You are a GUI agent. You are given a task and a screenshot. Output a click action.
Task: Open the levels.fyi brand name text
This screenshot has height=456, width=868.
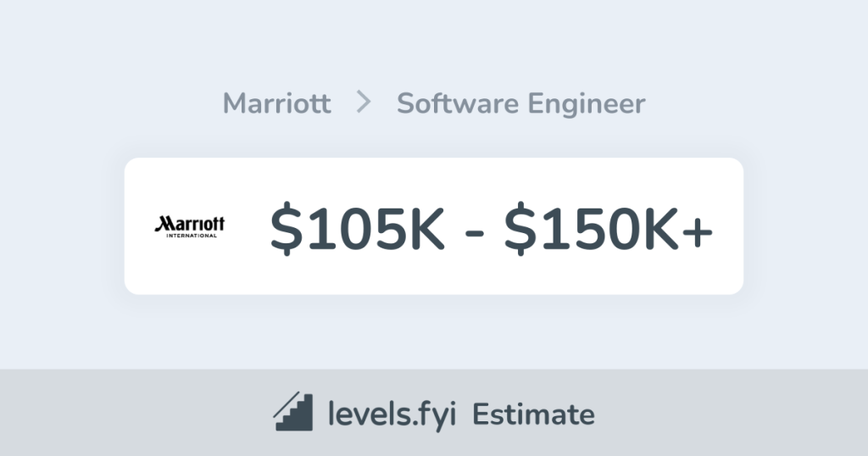point(393,414)
